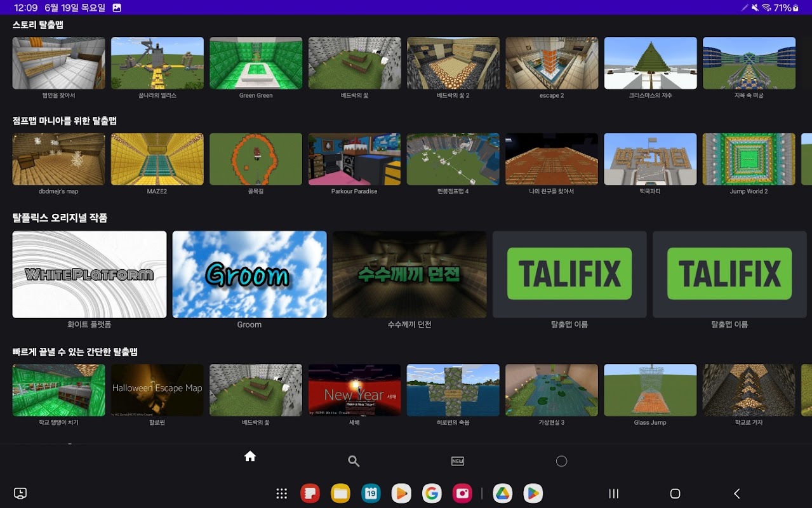Tap the system home navigation button
This screenshot has width=812, height=508.
(x=676, y=493)
